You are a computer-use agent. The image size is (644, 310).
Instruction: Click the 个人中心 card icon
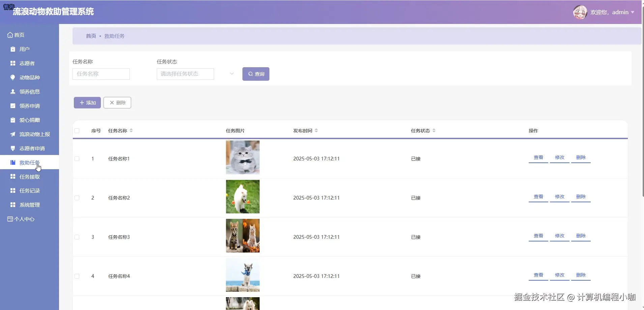pyautogui.click(x=10, y=219)
